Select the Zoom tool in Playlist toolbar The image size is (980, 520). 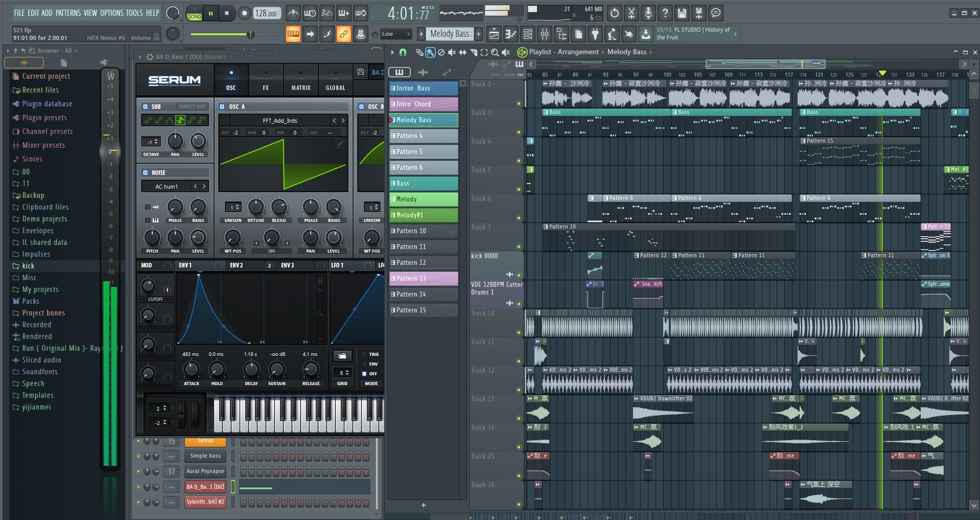coord(494,52)
